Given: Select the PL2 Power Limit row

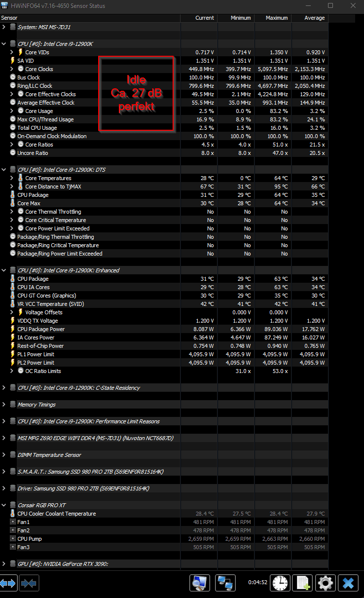Looking at the screenshot, I should 164,363.
